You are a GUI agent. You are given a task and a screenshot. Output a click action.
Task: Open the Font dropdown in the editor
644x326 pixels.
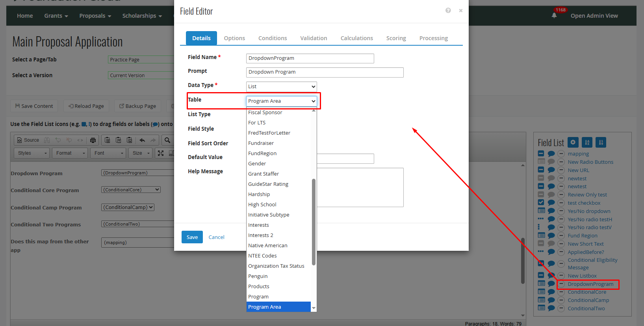pyautogui.click(x=108, y=153)
